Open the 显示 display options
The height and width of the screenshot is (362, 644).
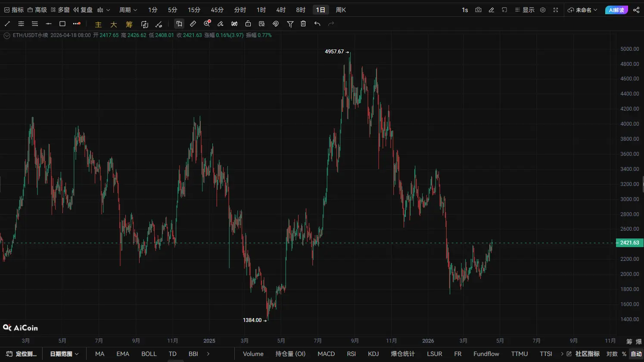525,10
